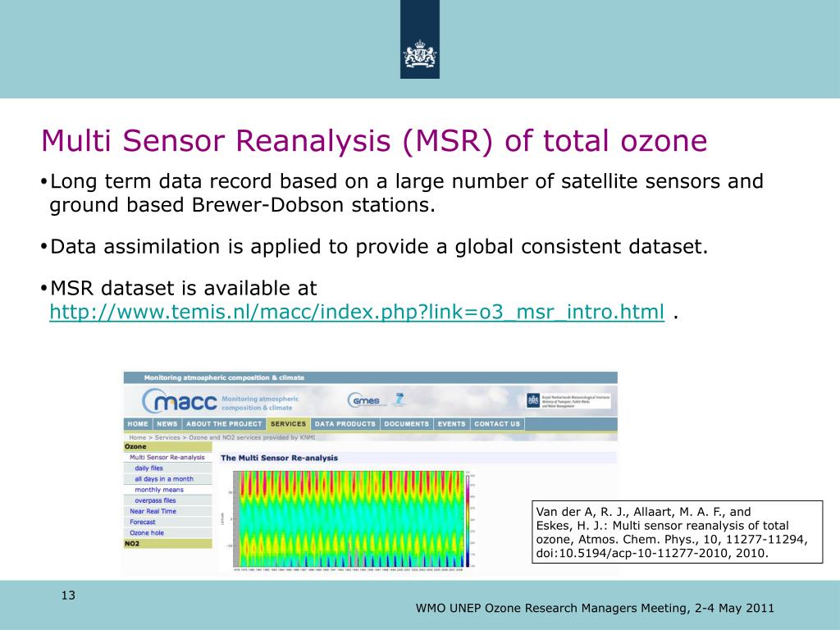Open the EVENTS menu item
The width and height of the screenshot is (840, 630).
(x=452, y=424)
